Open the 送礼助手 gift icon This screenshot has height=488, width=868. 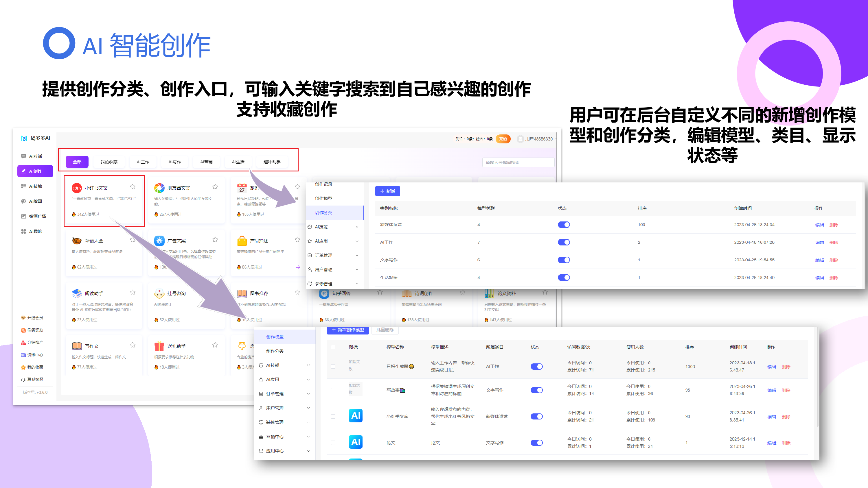click(159, 346)
